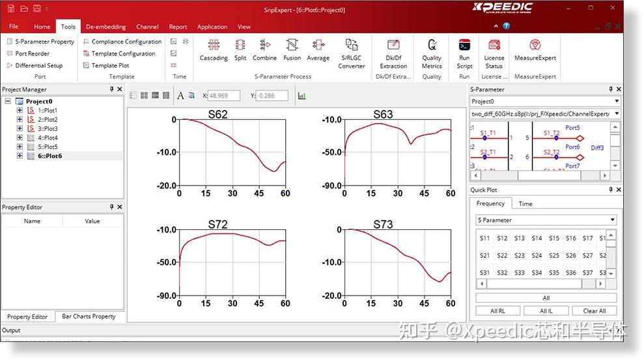Screen dimensions: 644x360
Task: Click the All RL button
Action: [x=497, y=311]
